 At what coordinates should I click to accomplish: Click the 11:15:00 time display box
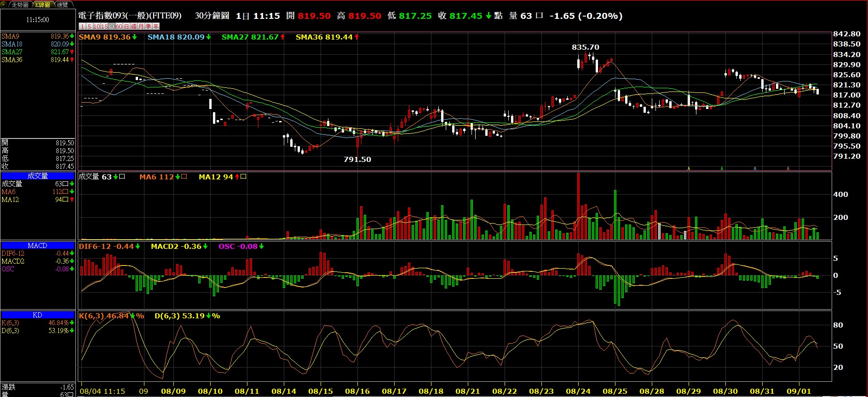click(38, 20)
